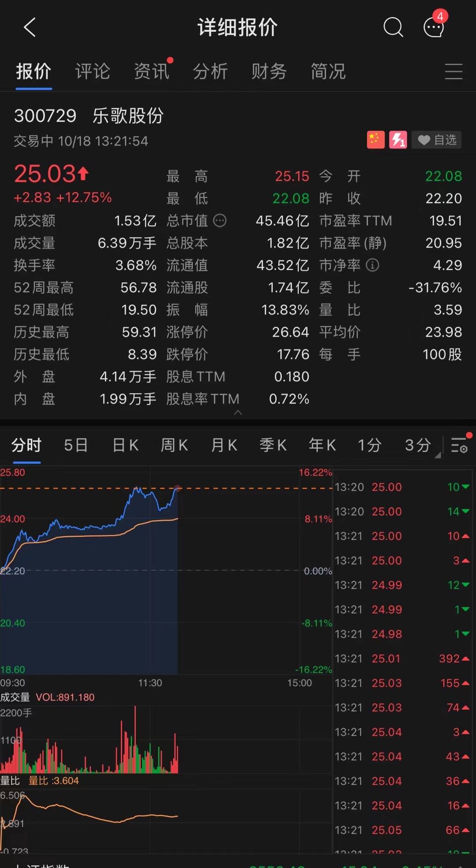
Task: Select the 5日 chart period
Action: (76, 445)
